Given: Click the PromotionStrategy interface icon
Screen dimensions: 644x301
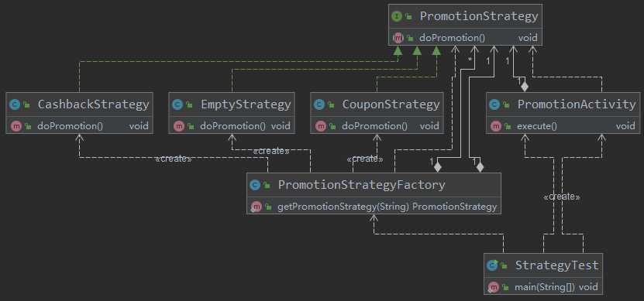Looking at the screenshot, I should (x=396, y=16).
